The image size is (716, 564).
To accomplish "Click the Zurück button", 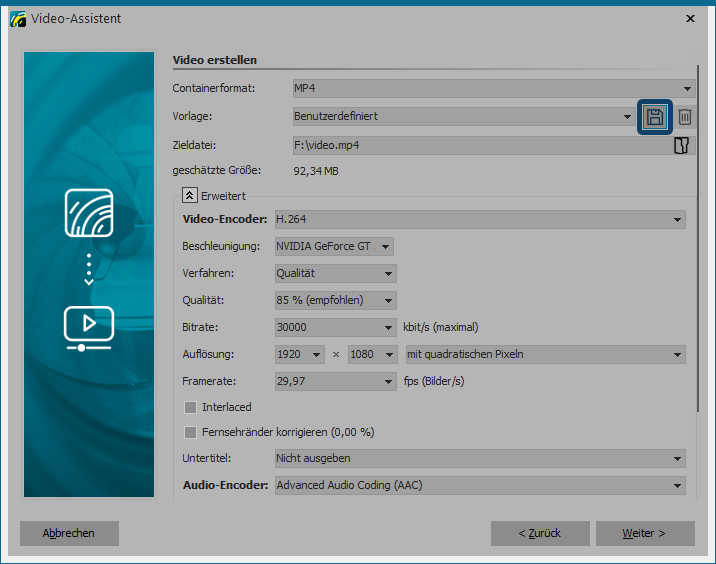I will pyautogui.click(x=540, y=533).
